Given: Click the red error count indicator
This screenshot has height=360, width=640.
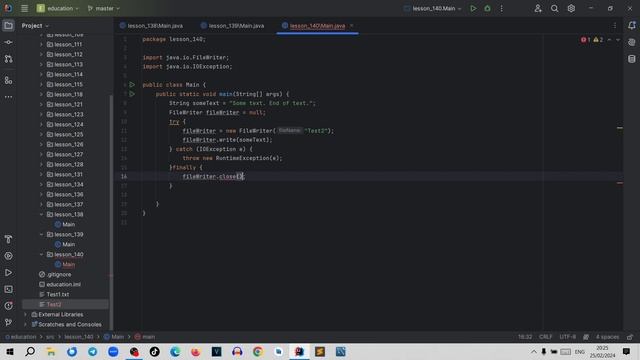Looking at the screenshot, I should [586, 40].
